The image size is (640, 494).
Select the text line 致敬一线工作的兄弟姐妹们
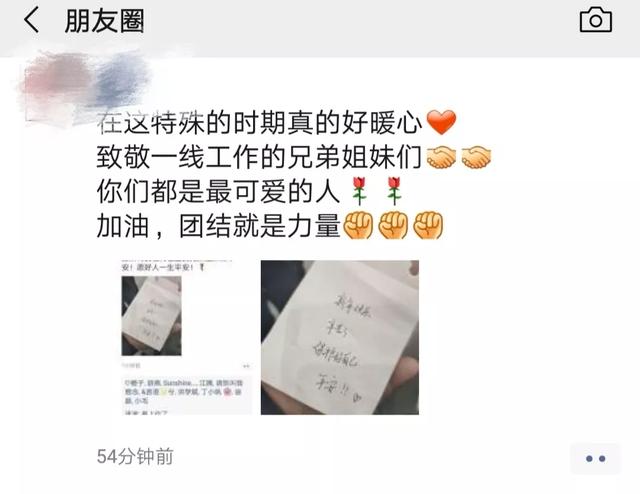pyautogui.click(x=259, y=157)
